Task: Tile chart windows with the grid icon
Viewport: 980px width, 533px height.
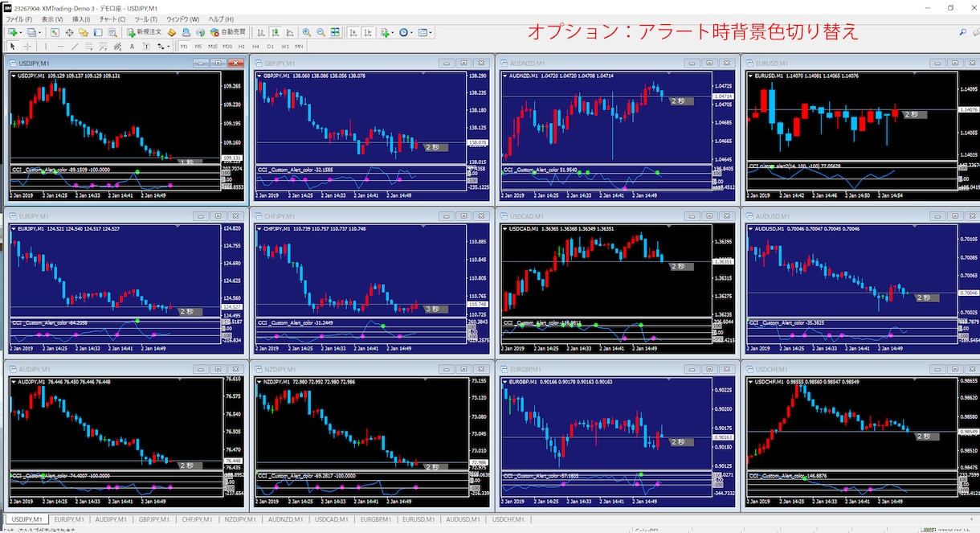Action: point(334,32)
